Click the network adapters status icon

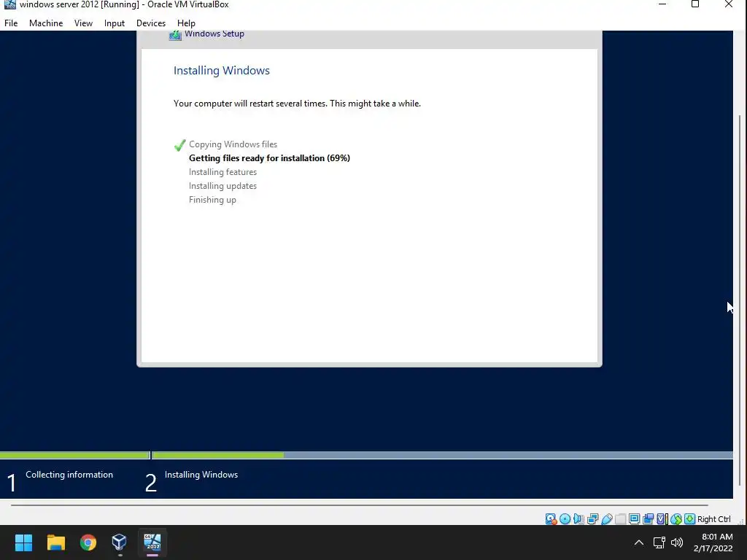[x=592, y=519]
